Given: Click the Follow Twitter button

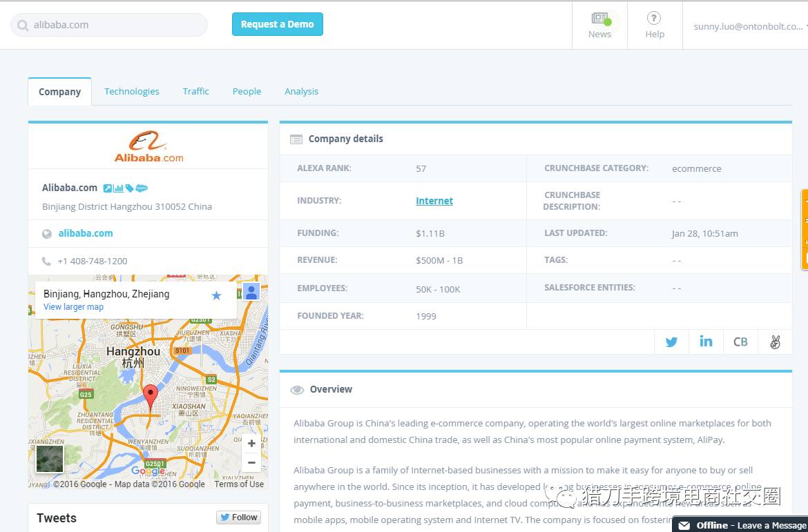Looking at the screenshot, I should 238,517.
